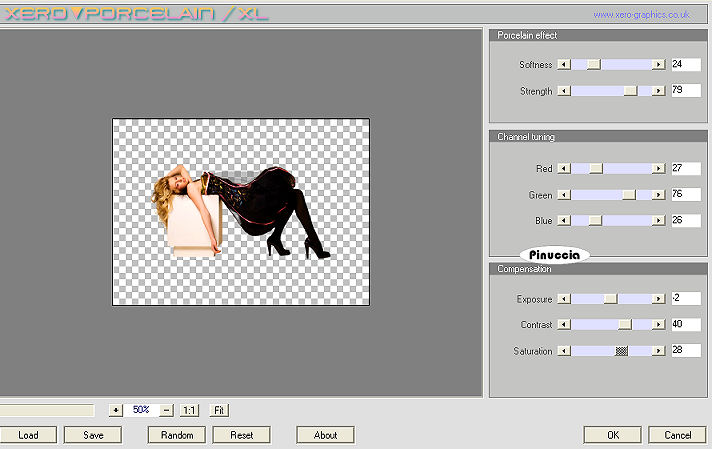The image size is (712, 449).
Task: Click the Softness increase arrow
Action: [658, 64]
